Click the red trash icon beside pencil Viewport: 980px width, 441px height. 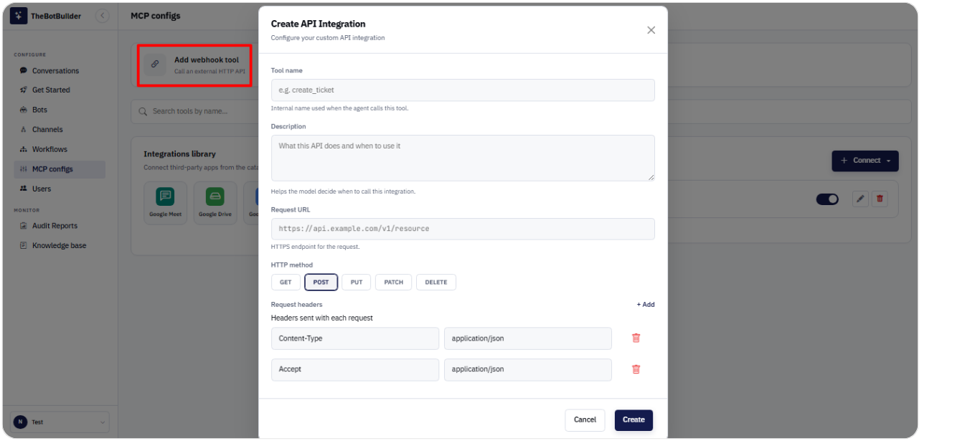coord(880,199)
